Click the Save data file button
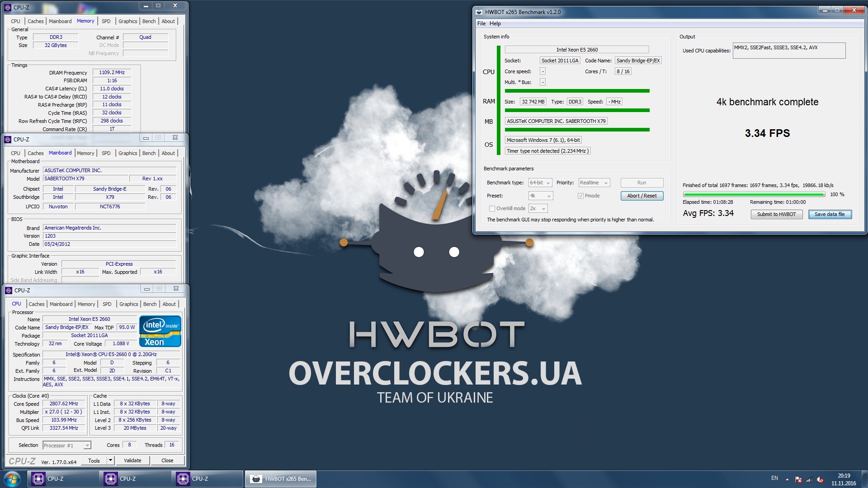 coord(830,214)
